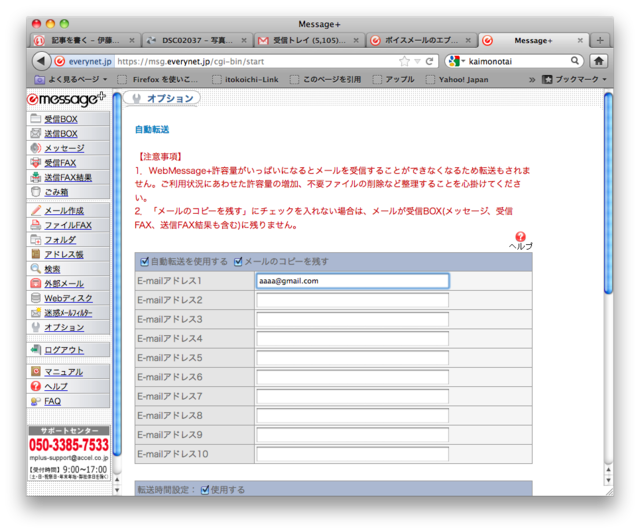Toggle 自動転送を使用する checkbox
This screenshot has width=640, height=531.
pyautogui.click(x=144, y=262)
